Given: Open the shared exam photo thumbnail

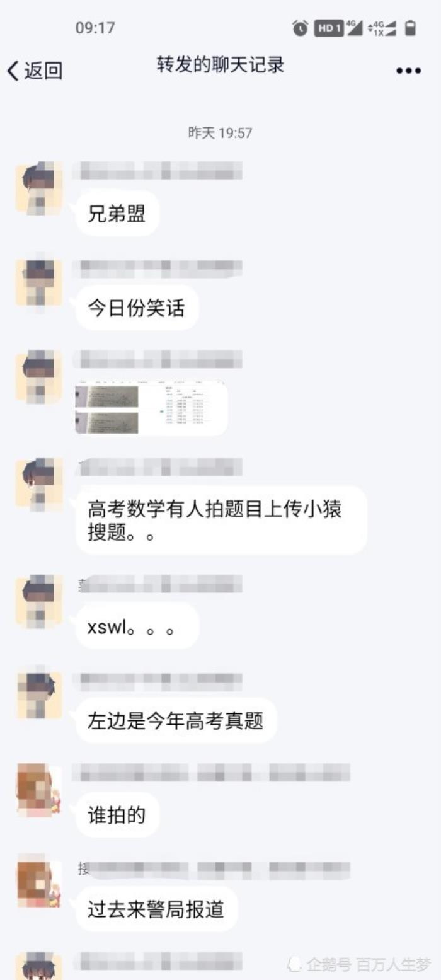Looking at the screenshot, I should pos(151,408).
